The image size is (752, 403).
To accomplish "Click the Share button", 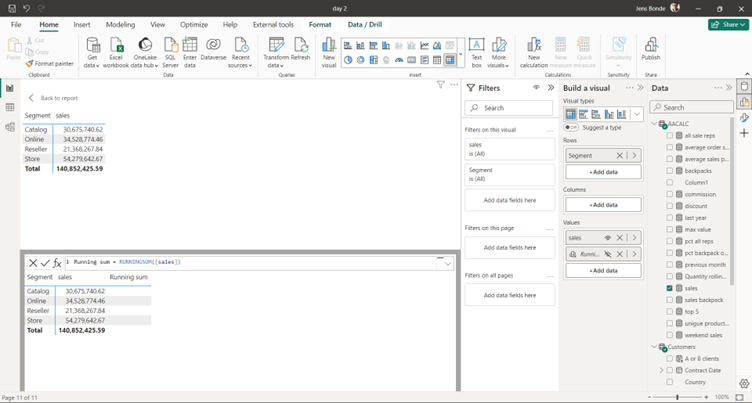I will [728, 24].
